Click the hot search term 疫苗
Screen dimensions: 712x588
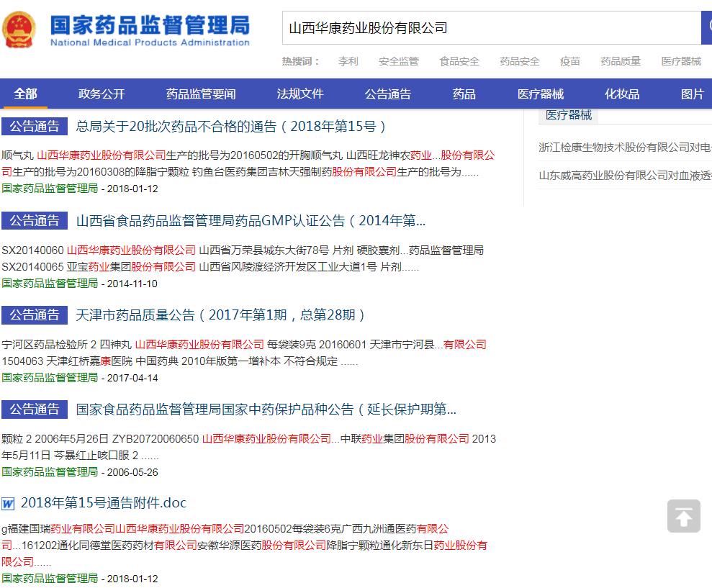click(x=569, y=62)
